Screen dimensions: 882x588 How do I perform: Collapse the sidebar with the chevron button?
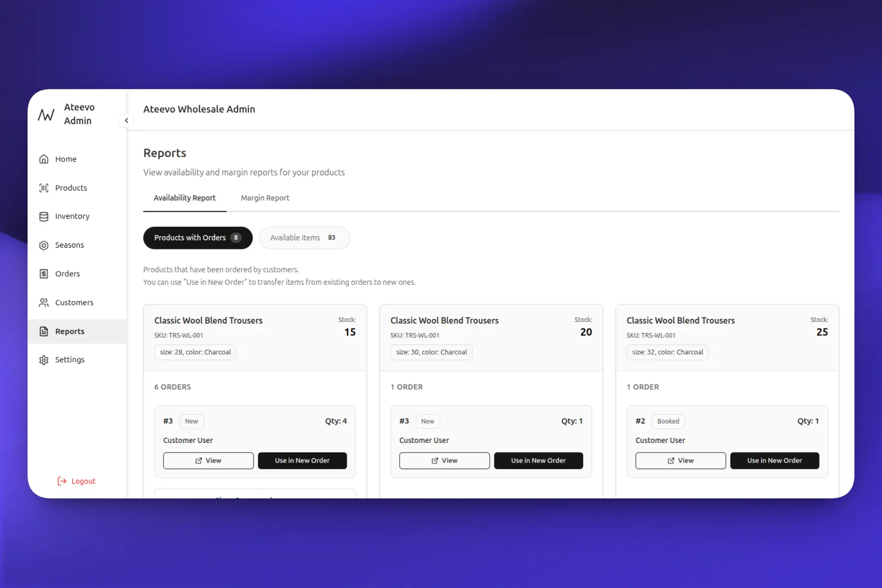point(126,120)
